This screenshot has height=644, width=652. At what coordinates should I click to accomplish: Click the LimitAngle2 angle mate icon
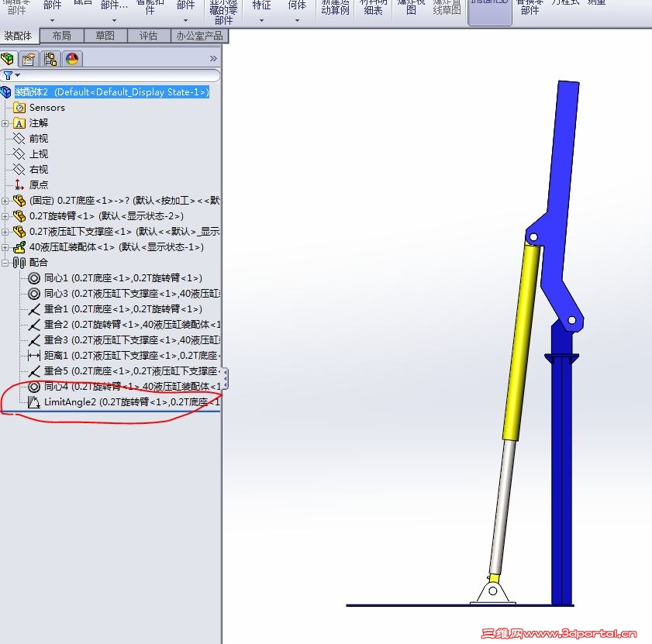click(x=34, y=402)
